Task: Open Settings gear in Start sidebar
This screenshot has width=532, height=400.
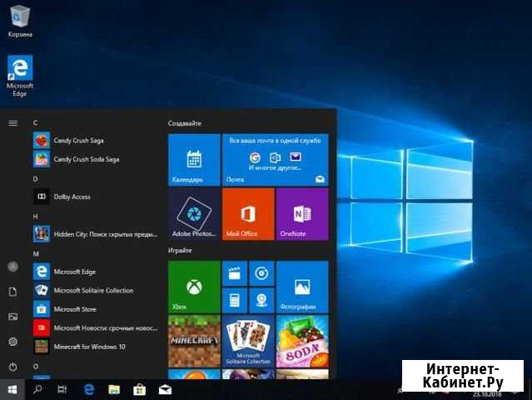Action: 12,342
